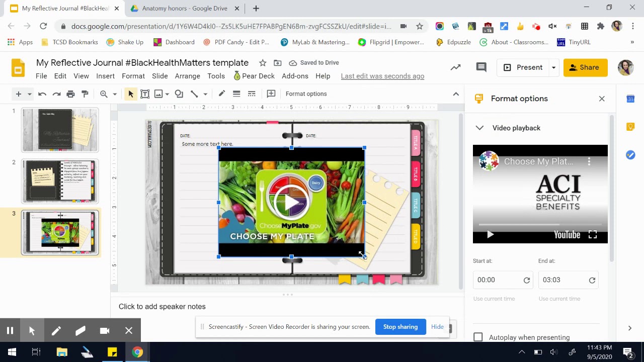Click the Redo arrow in the toolbar

56,94
